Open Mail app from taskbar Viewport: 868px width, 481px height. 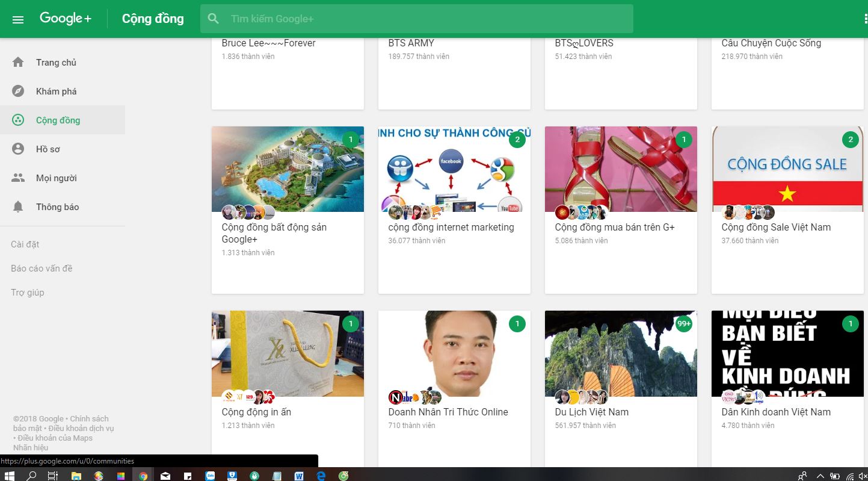(165, 476)
